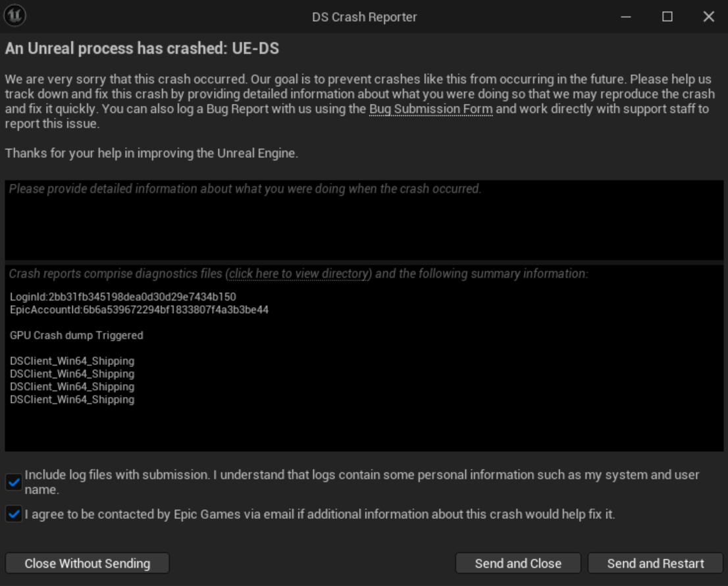
Task: Open the Bug Submission Form link
Action: 430,109
